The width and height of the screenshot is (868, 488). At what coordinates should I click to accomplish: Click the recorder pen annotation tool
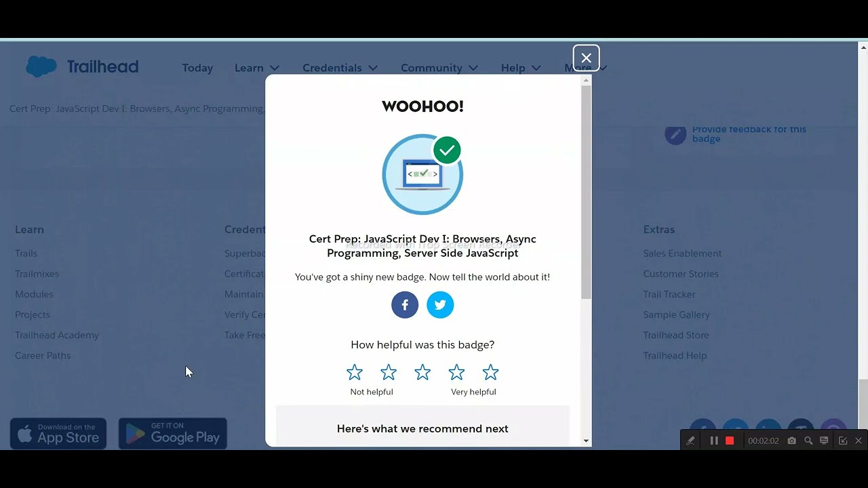tap(690, 441)
